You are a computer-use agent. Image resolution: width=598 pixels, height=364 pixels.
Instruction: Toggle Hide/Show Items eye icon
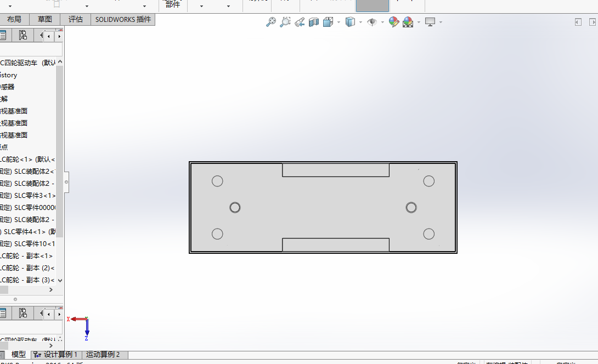[372, 22]
